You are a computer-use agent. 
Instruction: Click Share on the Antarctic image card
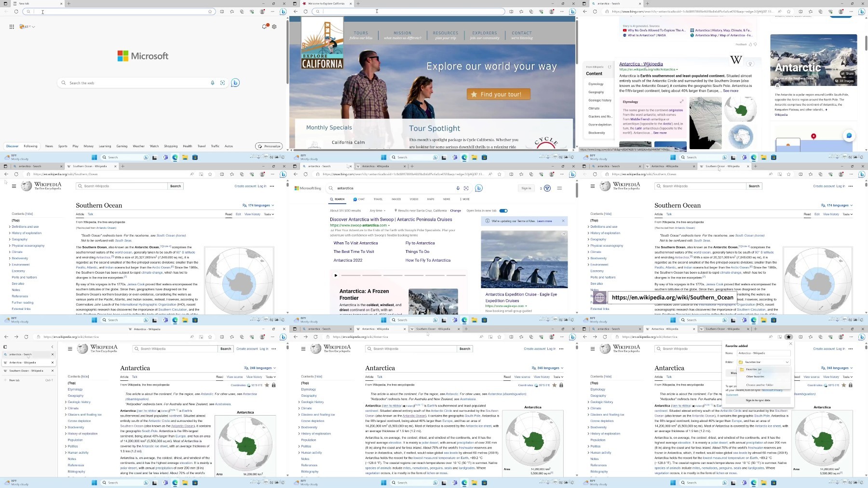coord(847,74)
